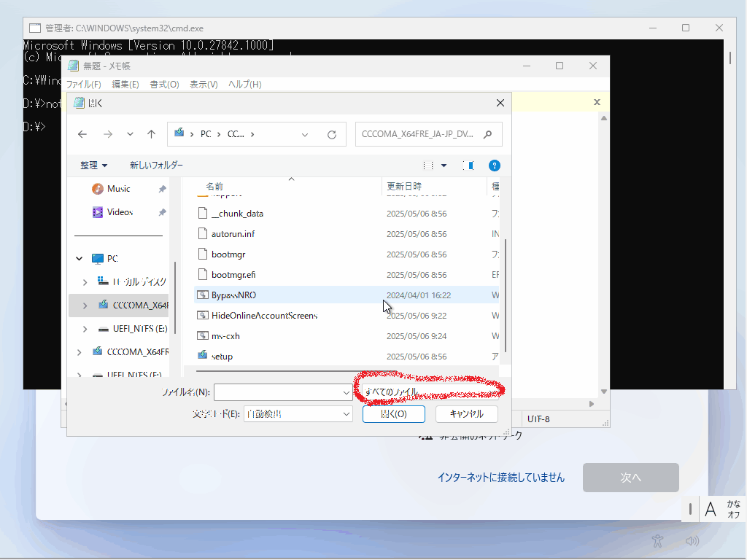Open the view options dropdown arrow

[x=444, y=166]
